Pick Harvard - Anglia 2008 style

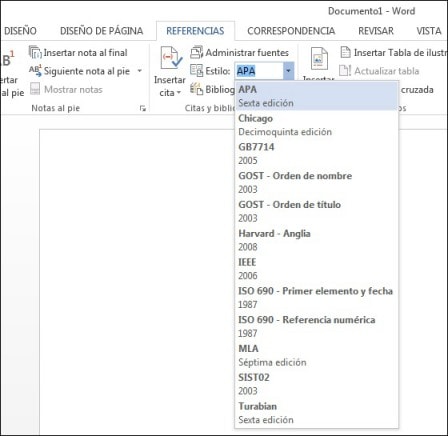(x=317, y=240)
